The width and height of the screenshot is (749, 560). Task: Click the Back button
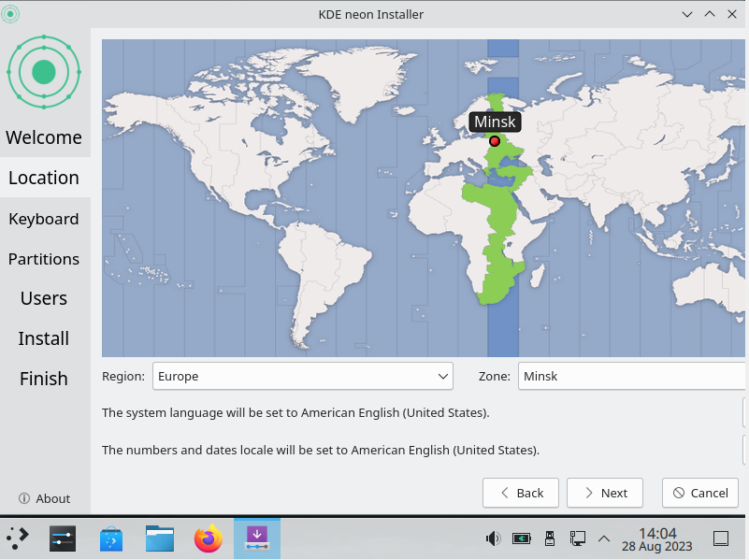click(521, 493)
